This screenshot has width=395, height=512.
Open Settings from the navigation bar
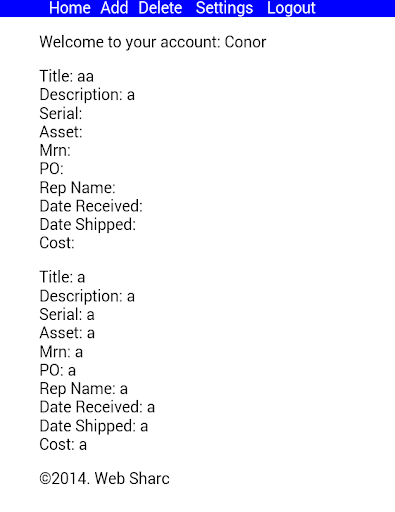click(224, 8)
